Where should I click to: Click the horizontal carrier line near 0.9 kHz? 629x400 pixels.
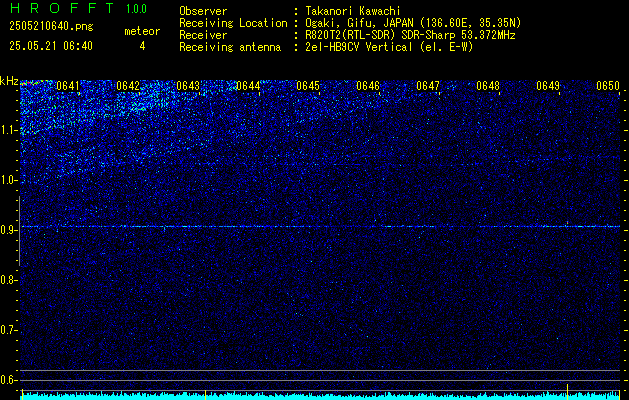tap(320, 227)
